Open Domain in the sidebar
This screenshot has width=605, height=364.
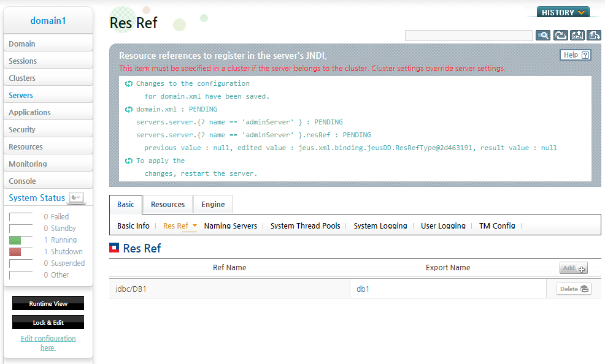48,44
